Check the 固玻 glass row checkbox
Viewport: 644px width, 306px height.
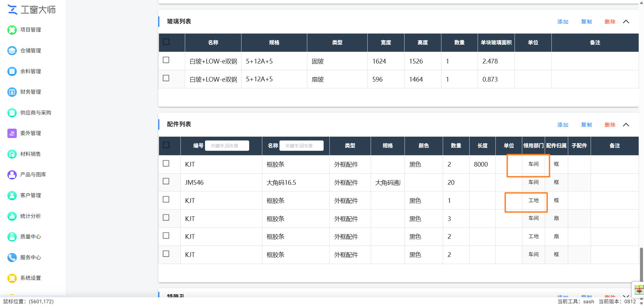(166, 60)
